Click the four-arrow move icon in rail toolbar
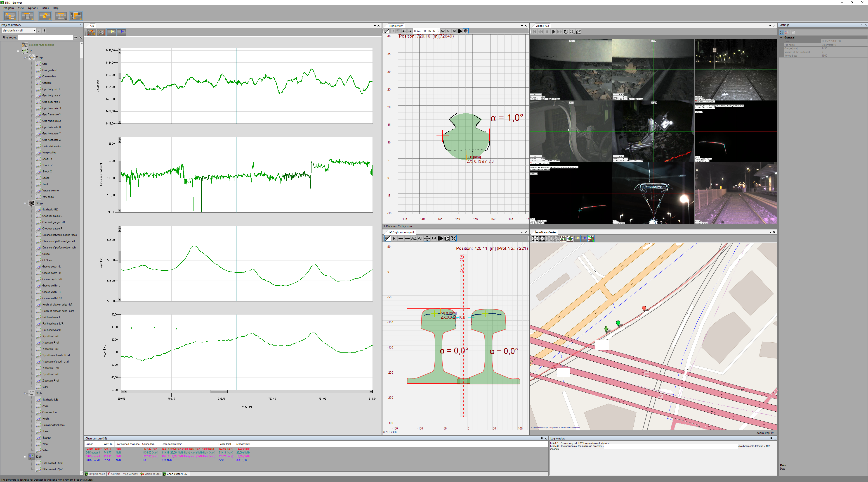This screenshot has height=482, width=868. (427, 239)
